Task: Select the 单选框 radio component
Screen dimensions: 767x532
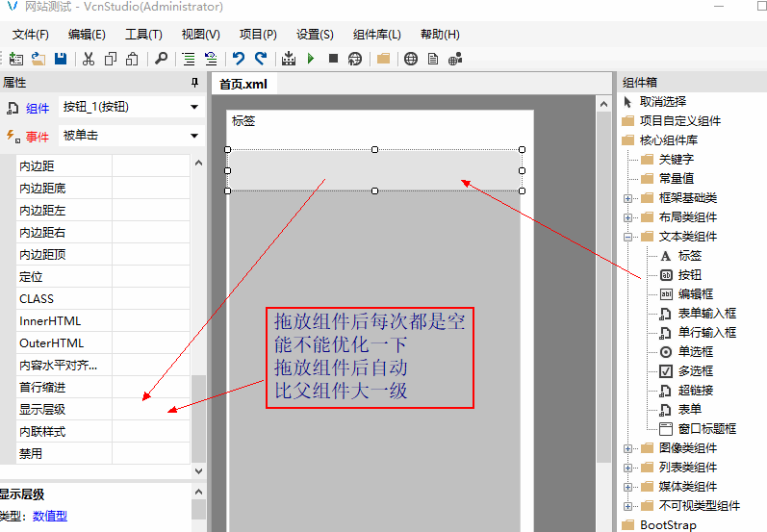Action: tap(694, 351)
